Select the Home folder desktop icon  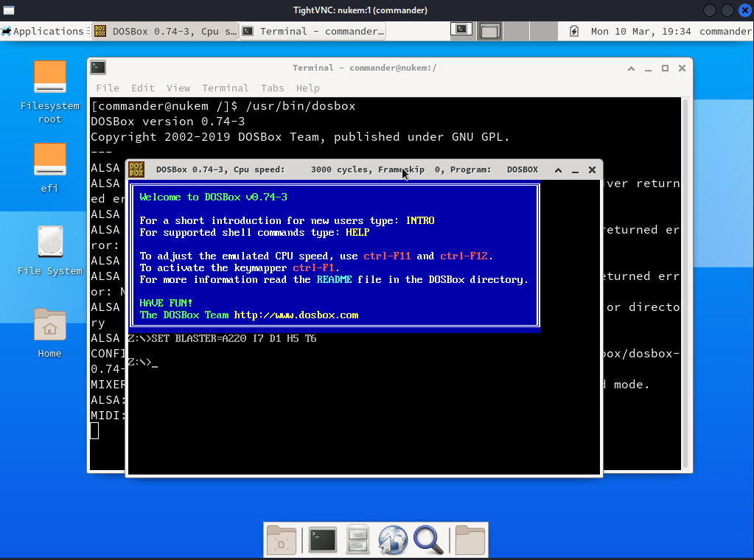pos(49,333)
